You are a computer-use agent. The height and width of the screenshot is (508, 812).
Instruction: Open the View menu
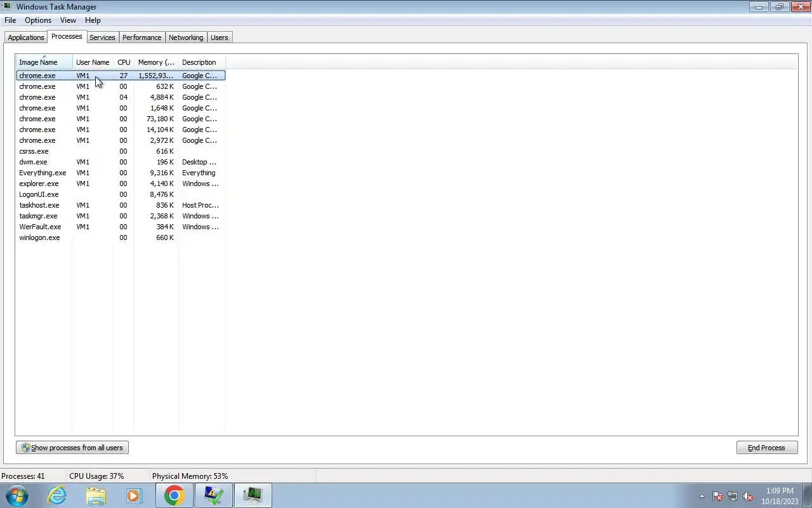coord(68,20)
